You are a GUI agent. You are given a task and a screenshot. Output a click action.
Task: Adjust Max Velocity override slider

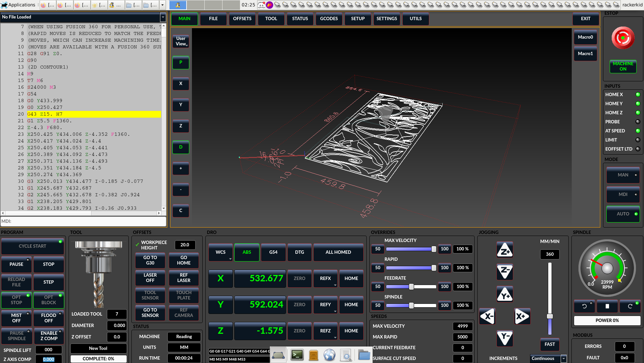click(411, 249)
